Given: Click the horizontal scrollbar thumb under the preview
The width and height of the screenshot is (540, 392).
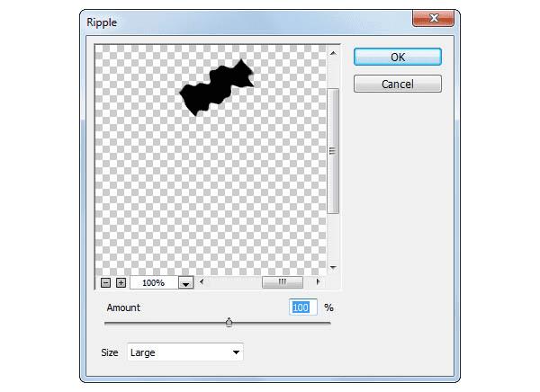Looking at the screenshot, I should click(283, 282).
